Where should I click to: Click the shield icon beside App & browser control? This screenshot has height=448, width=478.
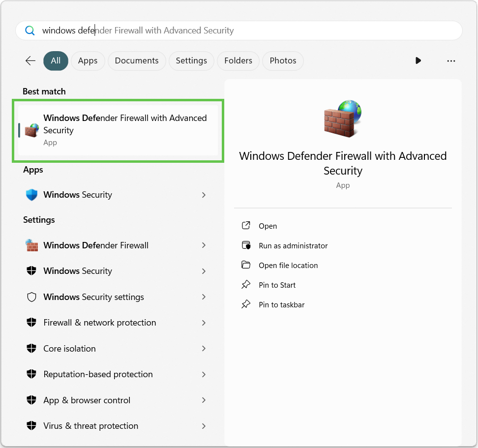pos(31,400)
